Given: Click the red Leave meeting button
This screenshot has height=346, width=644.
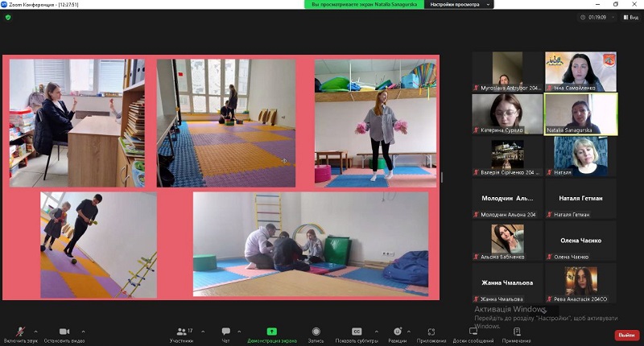Looking at the screenshot, I should click(x=625, y=335).
